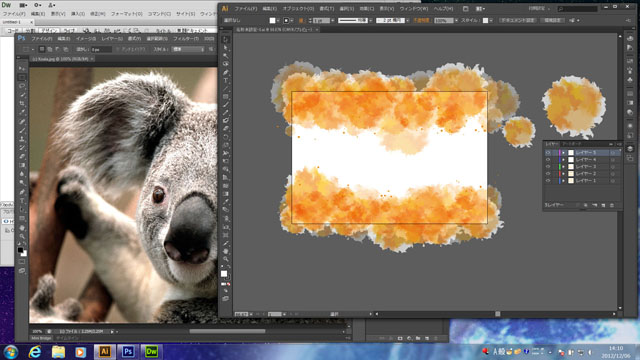
Task: Click Dreamweaver's デザイン view button
Action: click(49, 31)
